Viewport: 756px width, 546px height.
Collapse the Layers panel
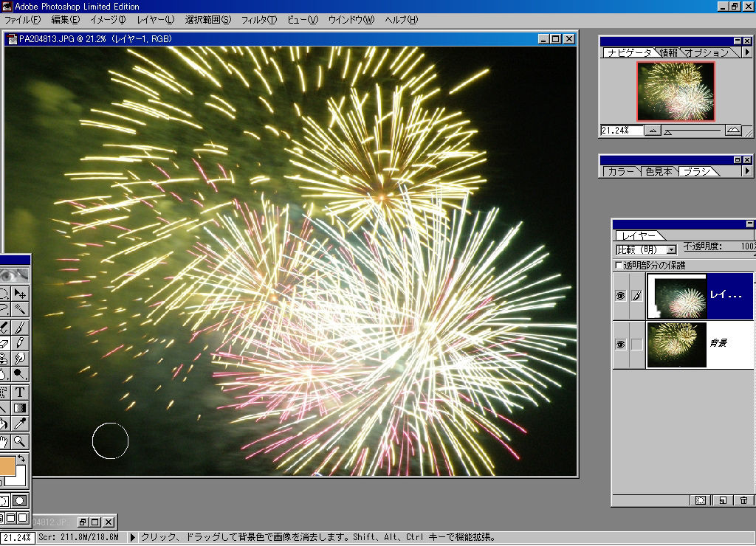click(x=750, y=224)
